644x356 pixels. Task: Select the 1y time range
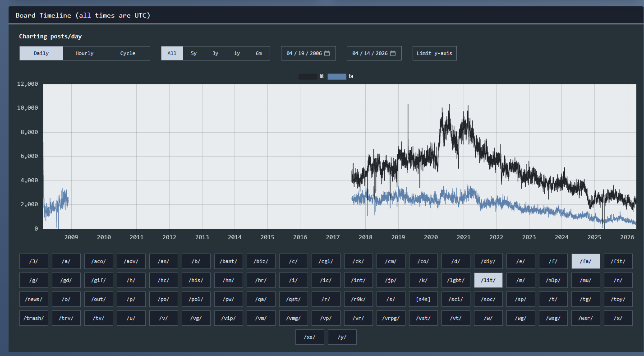click(237, 53)
